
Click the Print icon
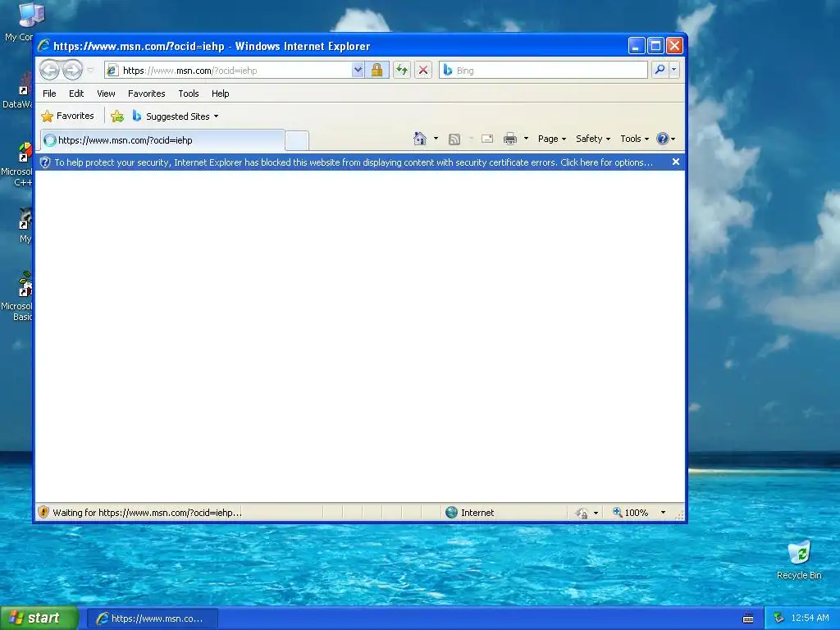(510, 139)
